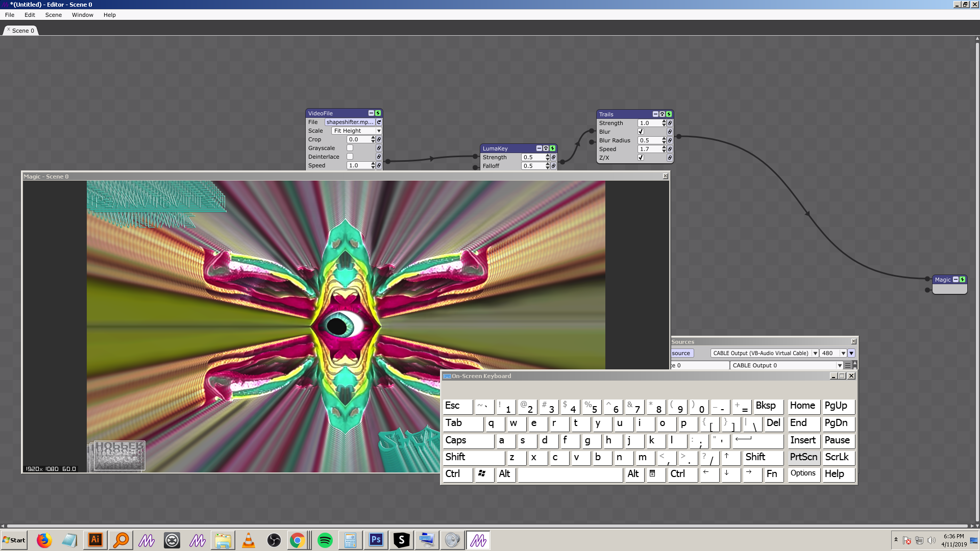Toggle the VideoFile node green enable icon
The image size is (980, 551).
[x=378, y=113]
